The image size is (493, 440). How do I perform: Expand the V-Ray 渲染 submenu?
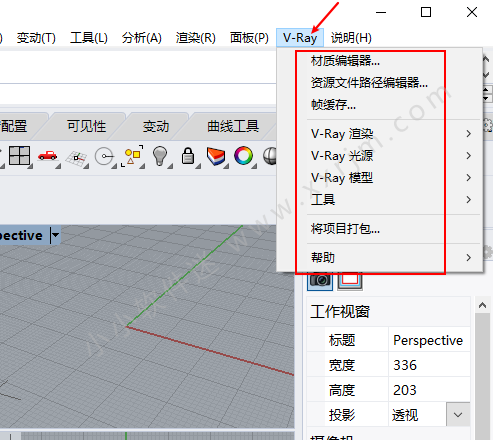tap(379, 134)
